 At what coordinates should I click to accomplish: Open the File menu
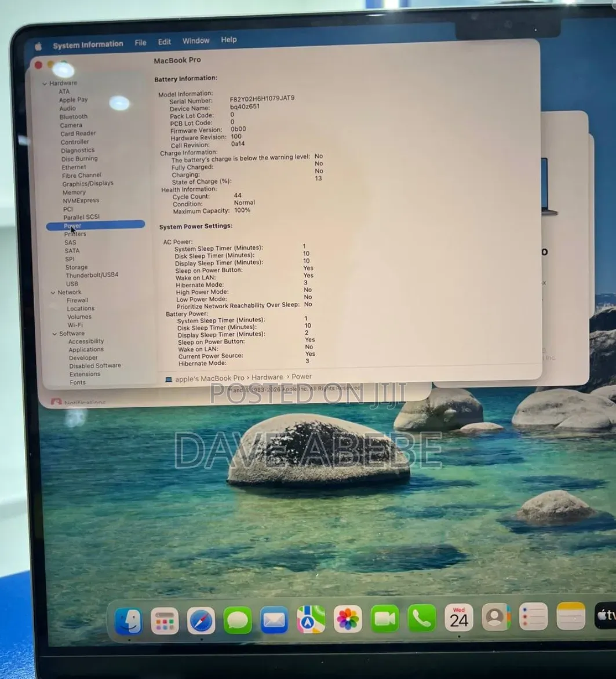pyautogui.click(x=140, y=42)
